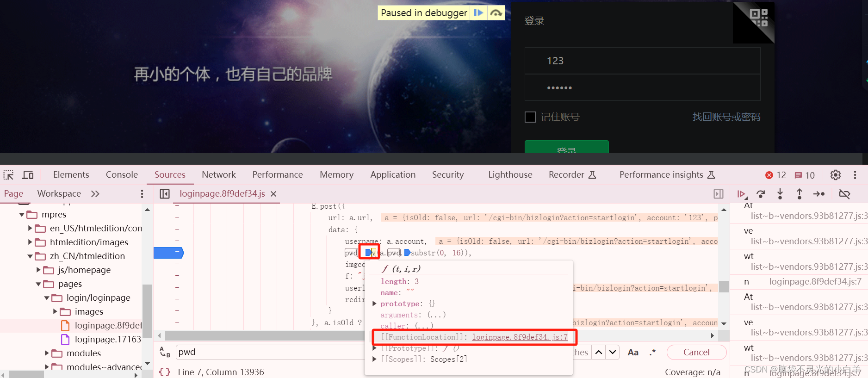Step over next call in paused overlay
The image size is (868, 378).
[496, 13]
